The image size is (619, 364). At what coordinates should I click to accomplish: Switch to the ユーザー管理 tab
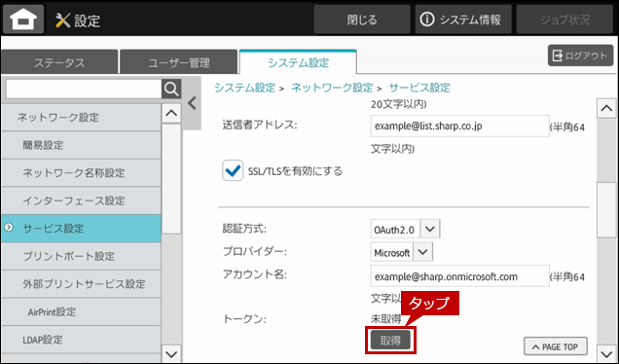pyautogui.click(x=178, y=62)
